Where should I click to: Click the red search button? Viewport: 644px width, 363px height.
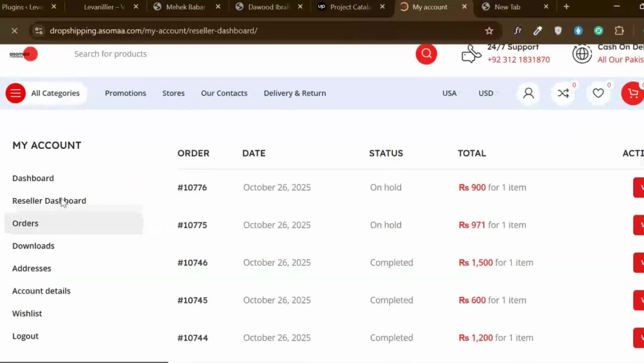pos(426,54)
